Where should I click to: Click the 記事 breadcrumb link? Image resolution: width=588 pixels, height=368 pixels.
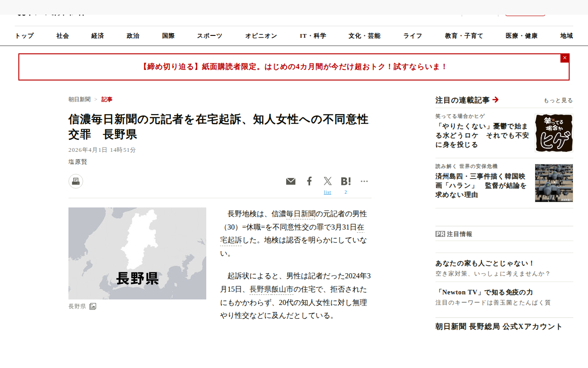coord(107,99)
